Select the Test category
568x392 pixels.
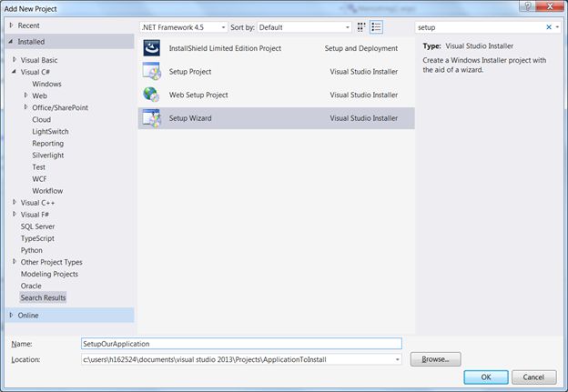(39, 166)
